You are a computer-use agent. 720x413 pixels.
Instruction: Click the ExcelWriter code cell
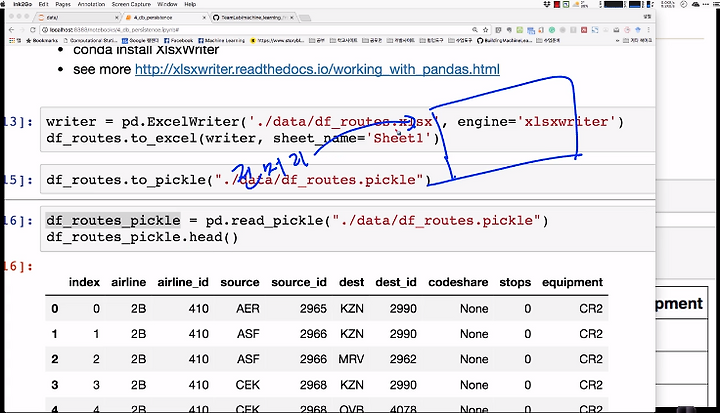coord(348,130)
